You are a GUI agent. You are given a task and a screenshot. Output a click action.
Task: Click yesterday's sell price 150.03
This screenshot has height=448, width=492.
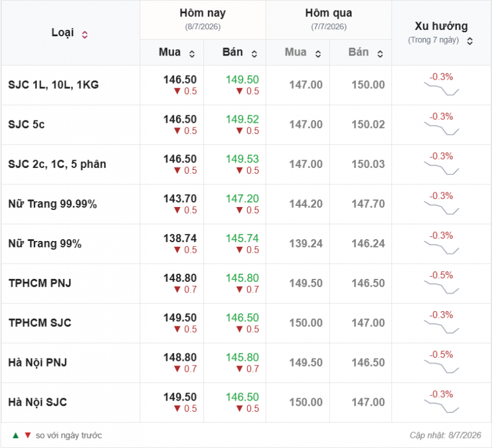tap(368, 164)
